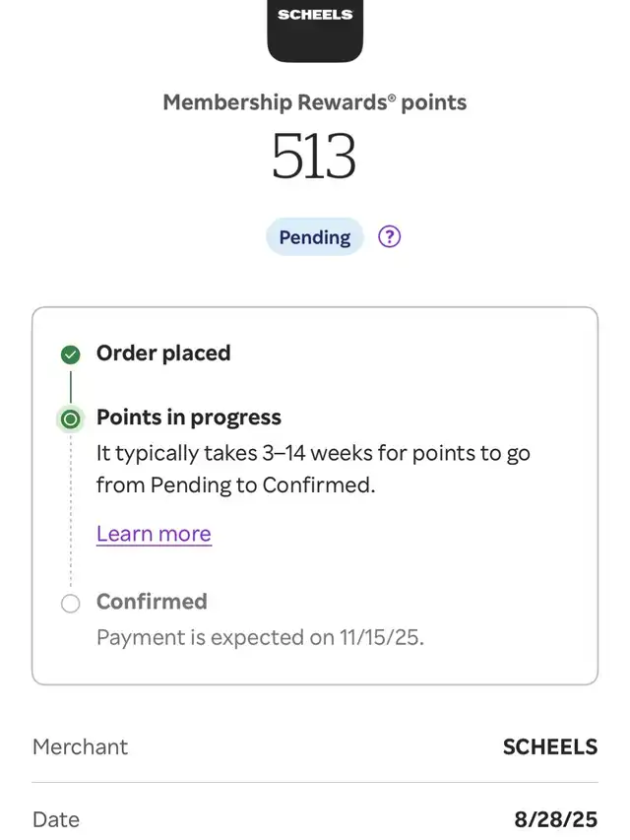Click the Points in progress status circle
630x840 pixels.
[70, 419]
